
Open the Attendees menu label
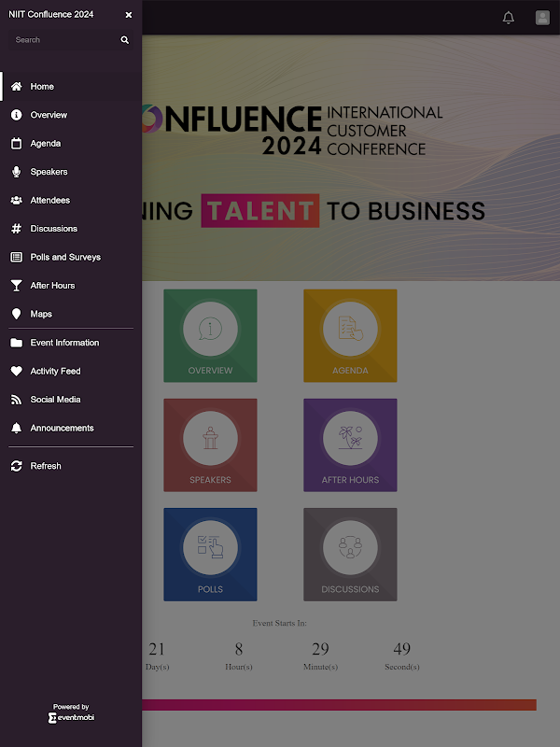coord(50,200)
